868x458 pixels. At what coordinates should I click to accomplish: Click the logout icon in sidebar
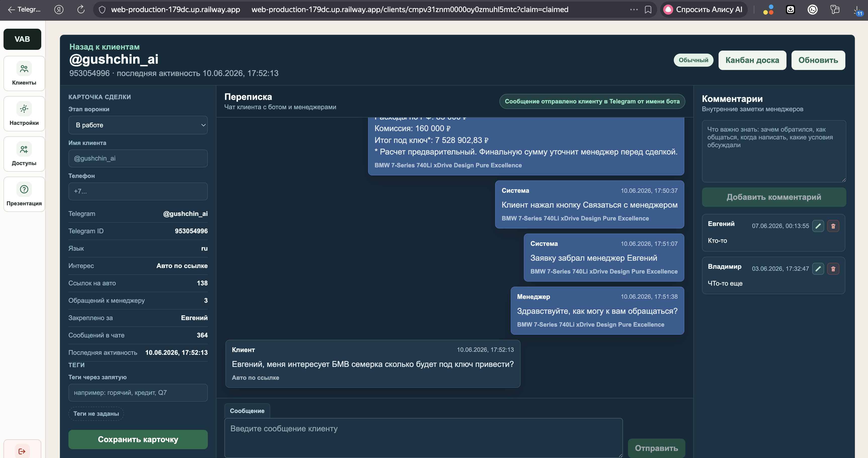pyautogui.click(x=22, y=451)
